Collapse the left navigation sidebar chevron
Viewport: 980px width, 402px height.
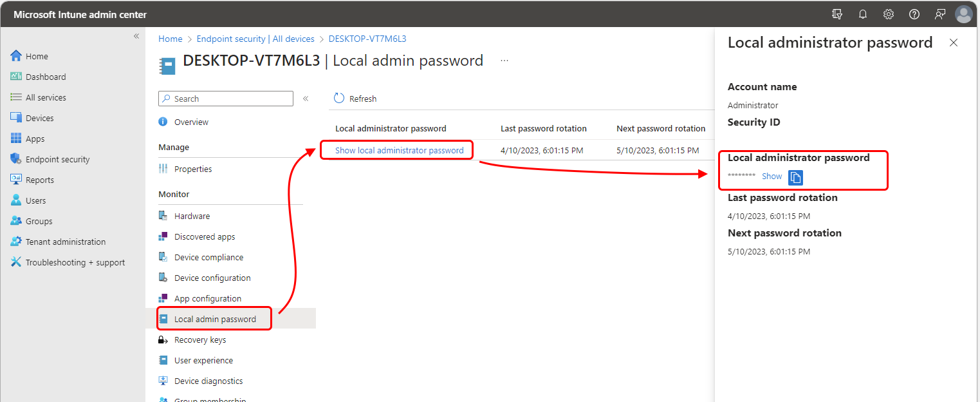(136, 36)
